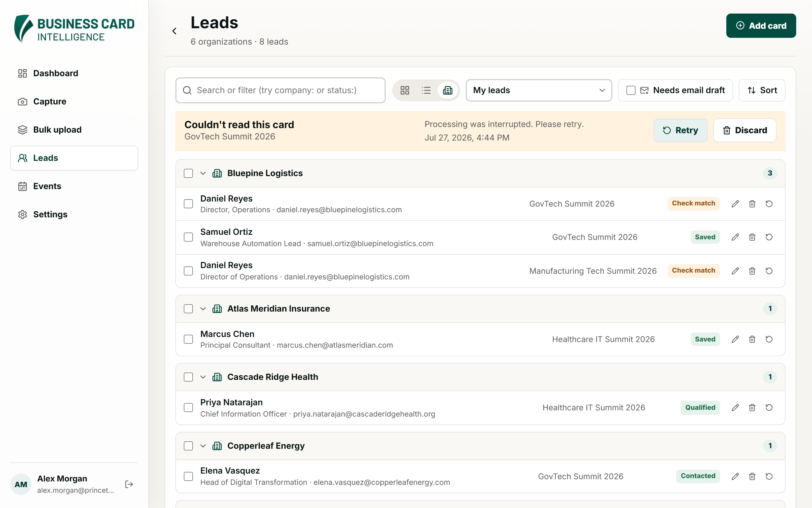Edit Samuel Ortiz lead

735,237
